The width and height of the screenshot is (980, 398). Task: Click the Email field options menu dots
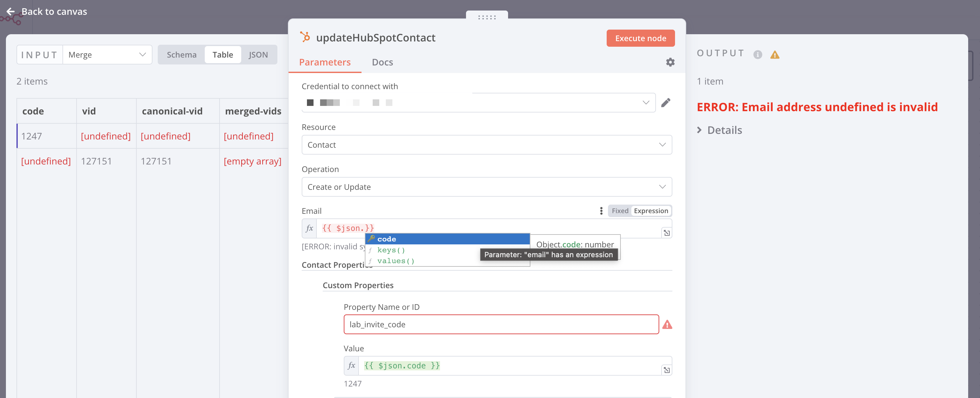(x=601, y=211)
